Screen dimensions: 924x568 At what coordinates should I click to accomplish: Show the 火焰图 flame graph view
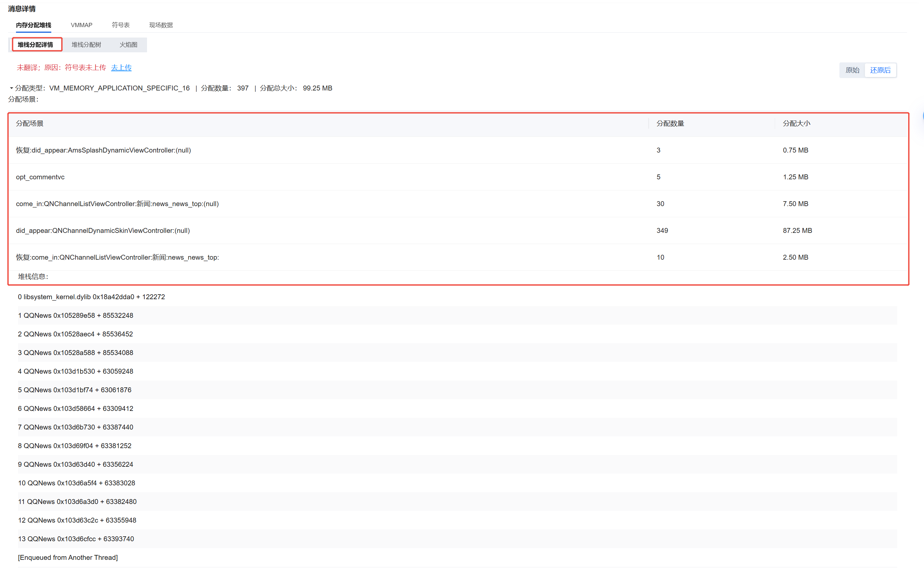pos(128,45)
